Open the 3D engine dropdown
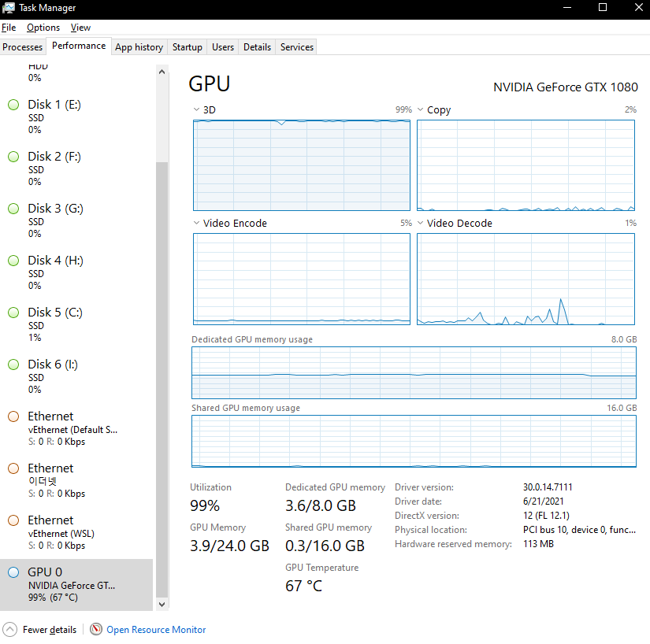The width and height of the screenshot is (650, 644). 196,109
